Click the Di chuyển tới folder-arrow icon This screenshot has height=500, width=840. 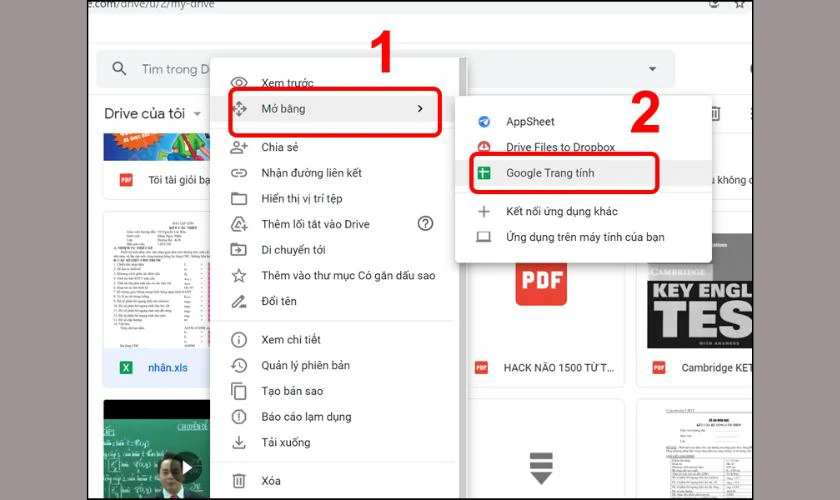tap(239, 250)
